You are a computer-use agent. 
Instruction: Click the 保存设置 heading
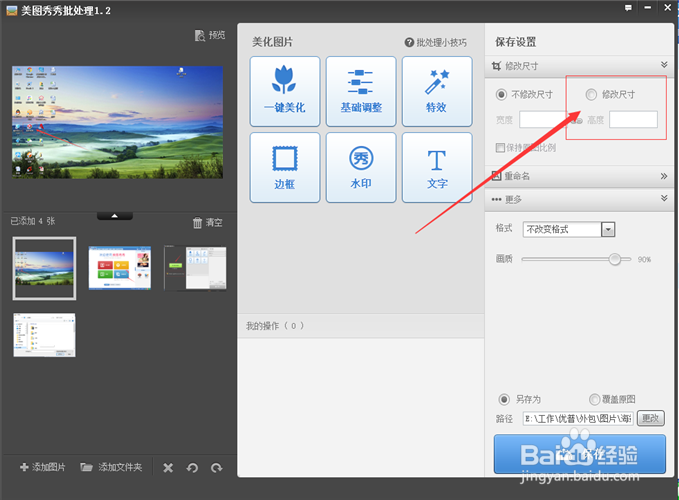pyautogui.click(x=515, y=42)
